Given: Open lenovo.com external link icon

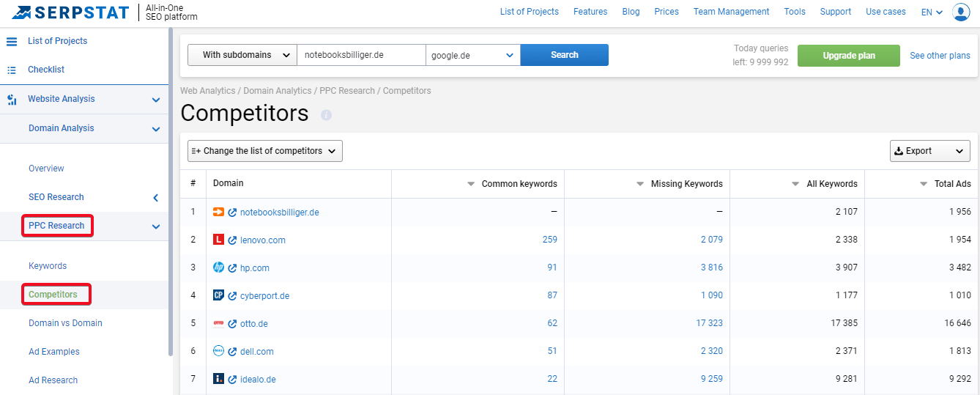Looking at the screenshot, I should coord(232,240).
